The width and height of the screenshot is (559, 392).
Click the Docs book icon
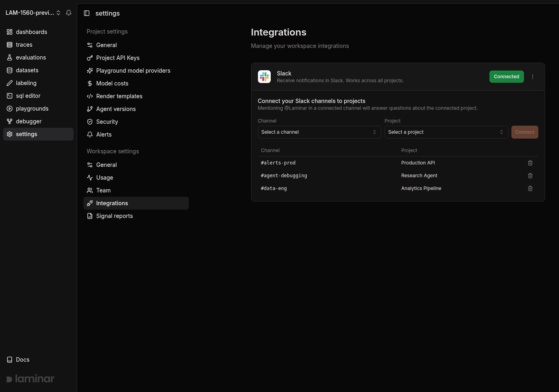[10, 360]
